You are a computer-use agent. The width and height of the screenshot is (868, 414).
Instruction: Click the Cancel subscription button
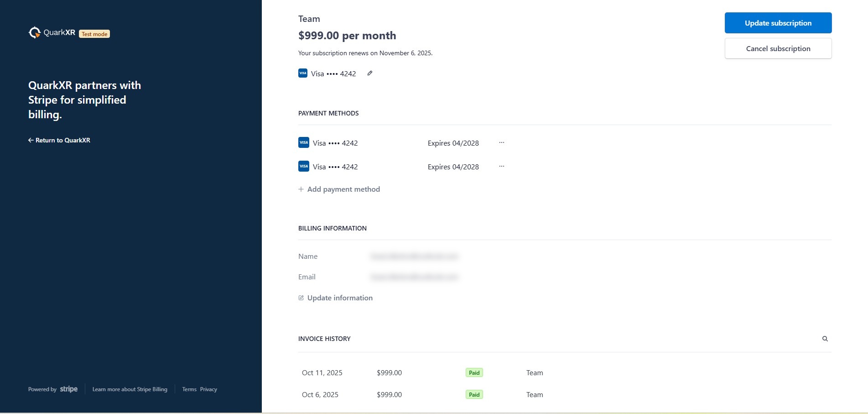click(x=778, y=48)
